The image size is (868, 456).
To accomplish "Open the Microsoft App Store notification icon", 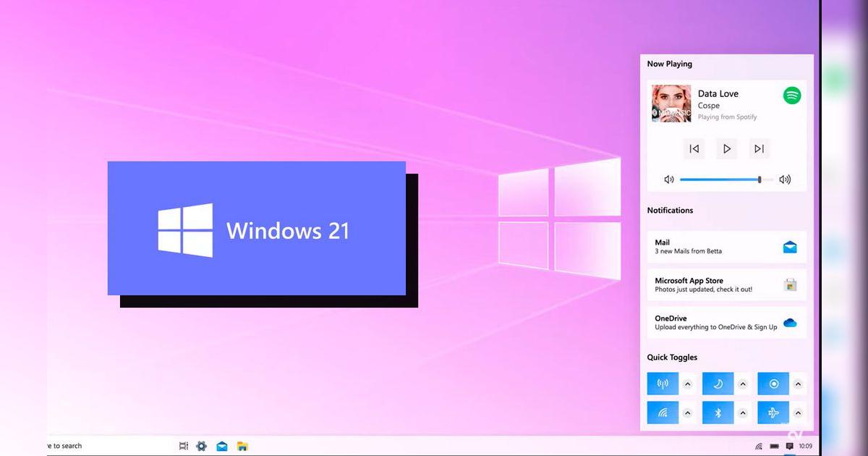I will [789, 284].
